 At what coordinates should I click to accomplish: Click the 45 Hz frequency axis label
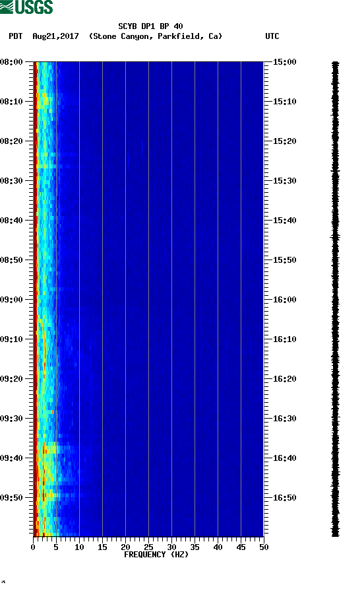coord(241,547)
